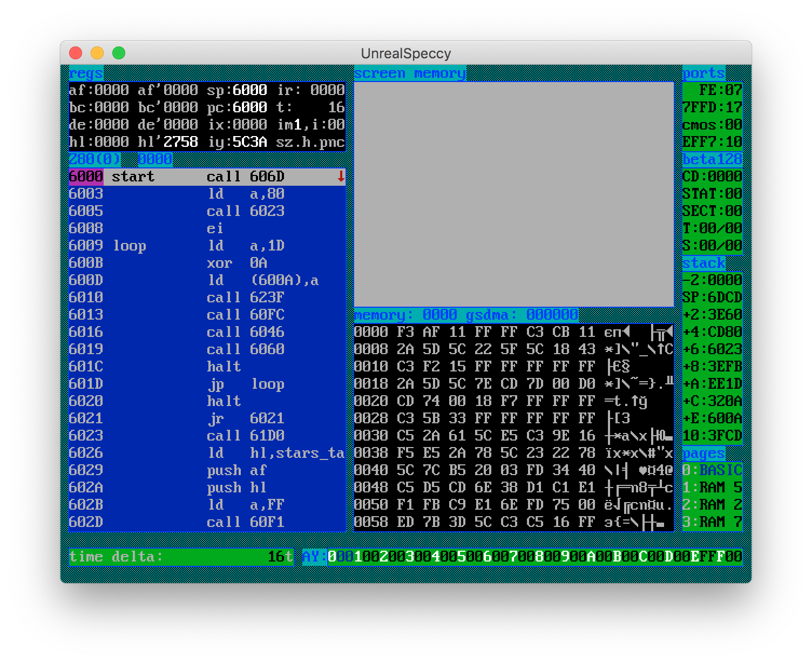812x663 pixels.
Task: Click the 'halt' instruction at address 601C
Action: click(224, 367)
